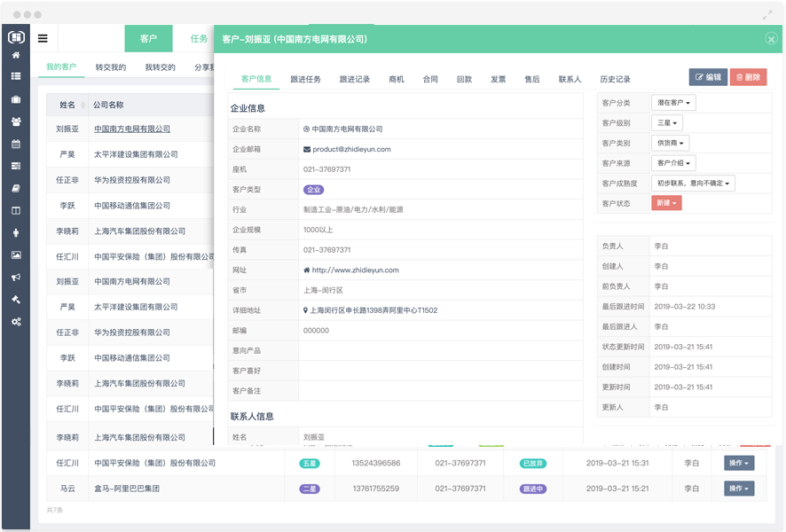The image size is (786, 532).
Task: Open the 客户来源 dropdown 客户介绍
Action: pos(673,163)
